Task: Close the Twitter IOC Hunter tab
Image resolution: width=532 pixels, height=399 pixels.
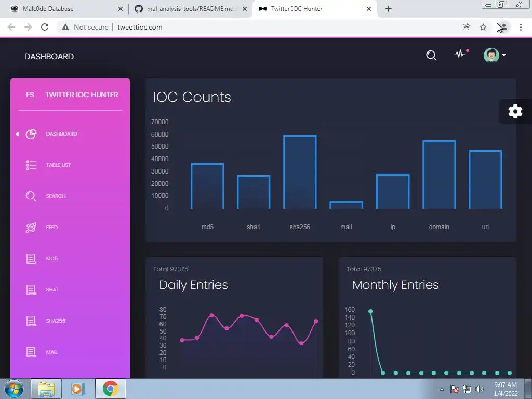Action: [x=369, y=9]
